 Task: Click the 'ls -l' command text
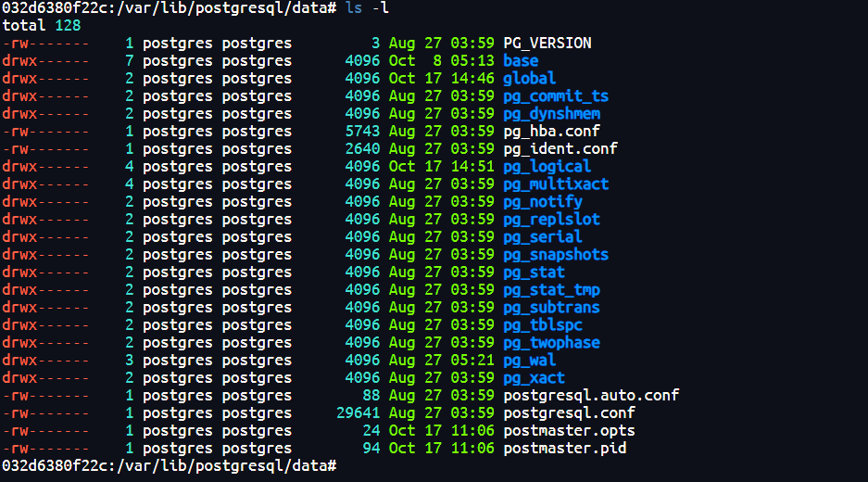pos(367,8)
